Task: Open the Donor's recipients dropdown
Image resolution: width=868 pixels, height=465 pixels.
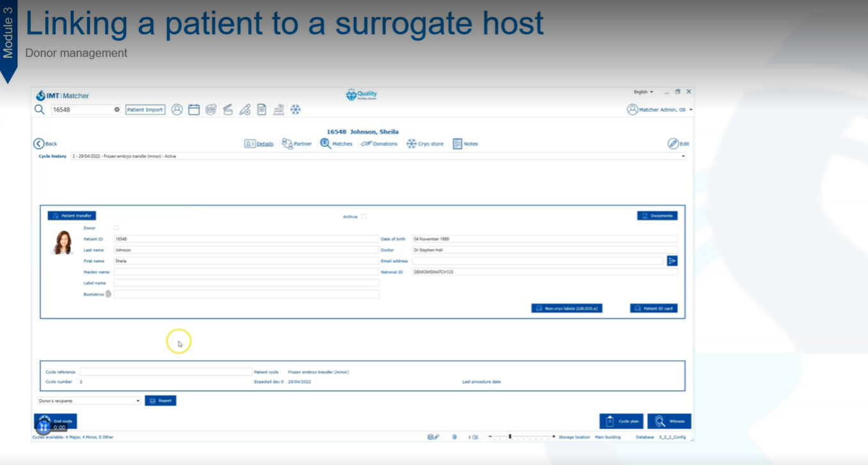Action: coord(138,401)
